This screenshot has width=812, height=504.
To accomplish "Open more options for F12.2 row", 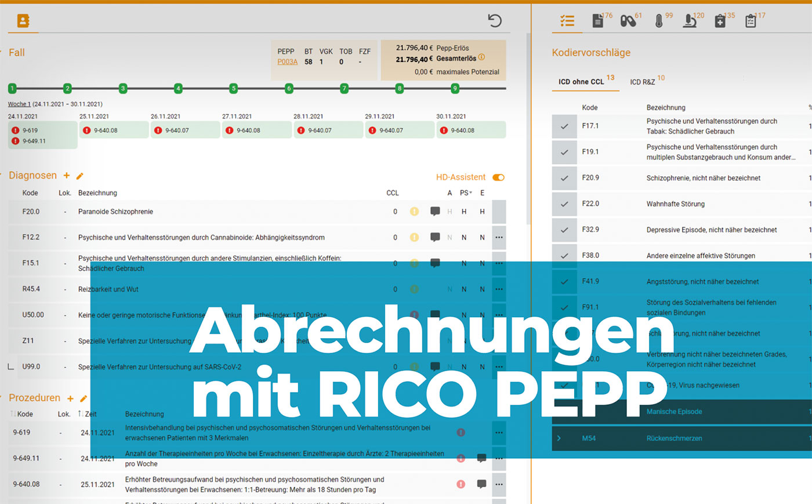I will 499,237.
